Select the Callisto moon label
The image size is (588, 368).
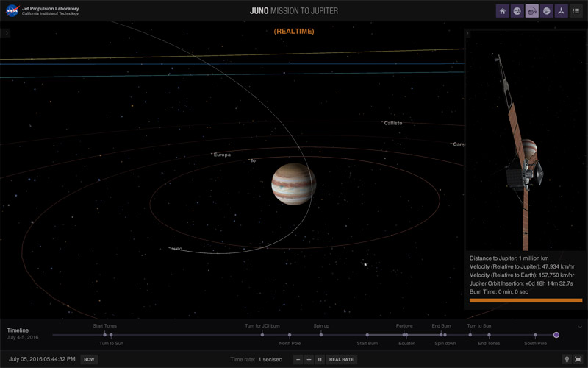tap(393, 123)
